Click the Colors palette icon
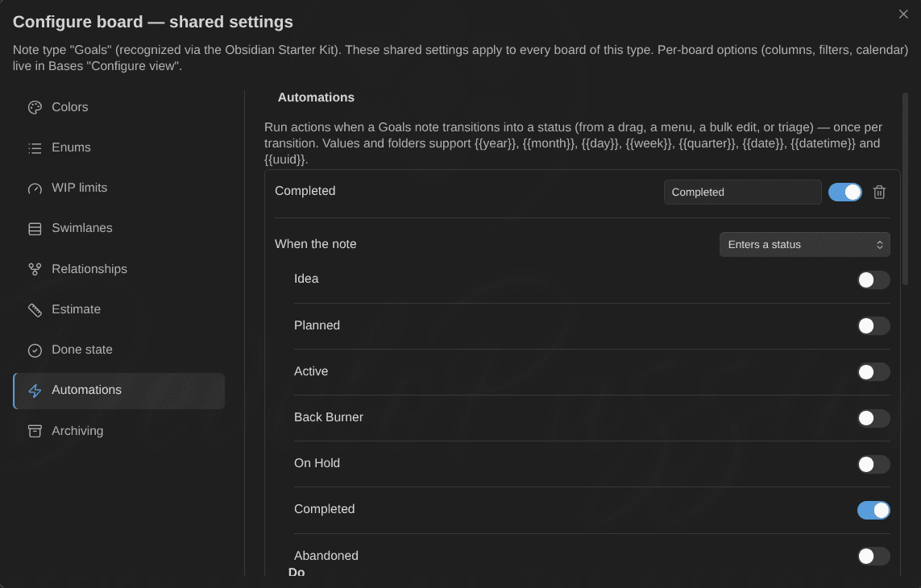The image size is (921, 588). click(x=35, y=107)
